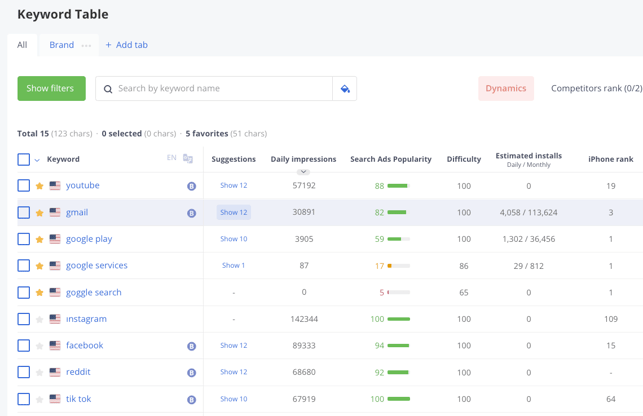Click the US flag next to gmail
The image size is (643, 416).
[55, 212]
